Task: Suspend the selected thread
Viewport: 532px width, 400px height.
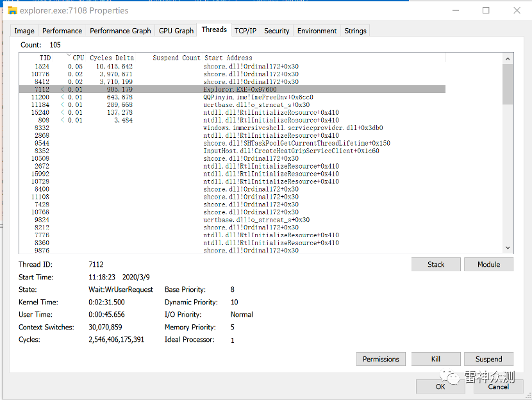Action: tap(489, 359)
